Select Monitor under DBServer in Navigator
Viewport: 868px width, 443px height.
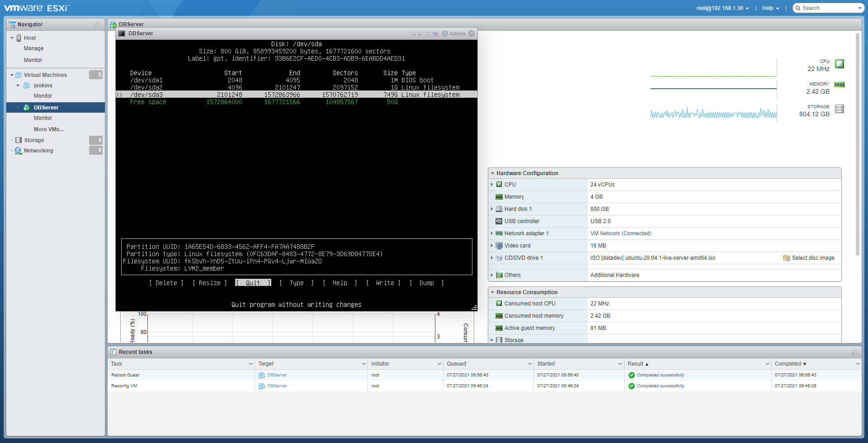click(43, 118)
